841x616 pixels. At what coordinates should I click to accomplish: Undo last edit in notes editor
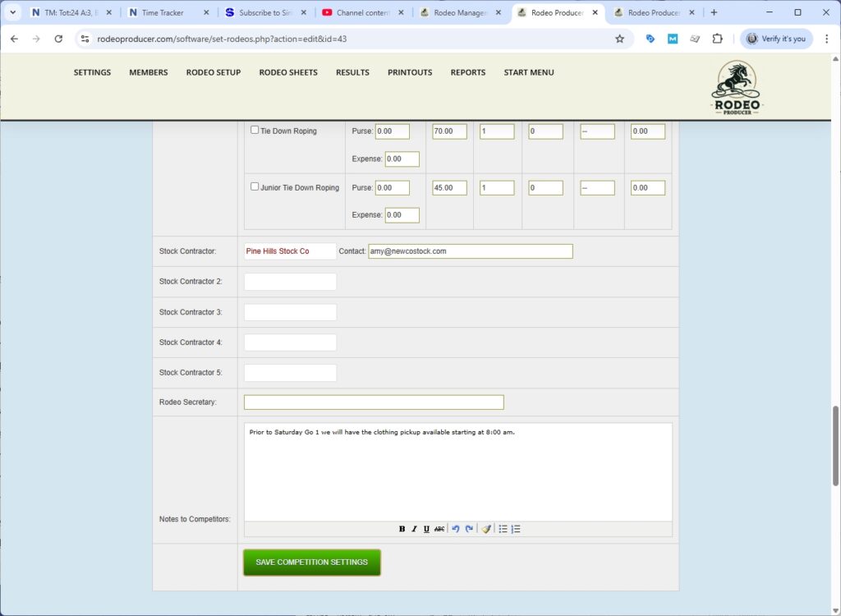456,529
